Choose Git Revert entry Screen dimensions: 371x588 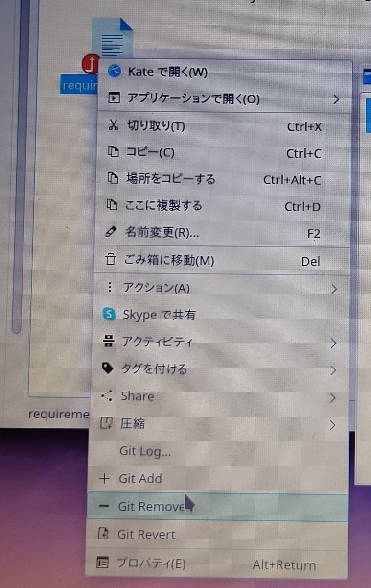(217, 535)
